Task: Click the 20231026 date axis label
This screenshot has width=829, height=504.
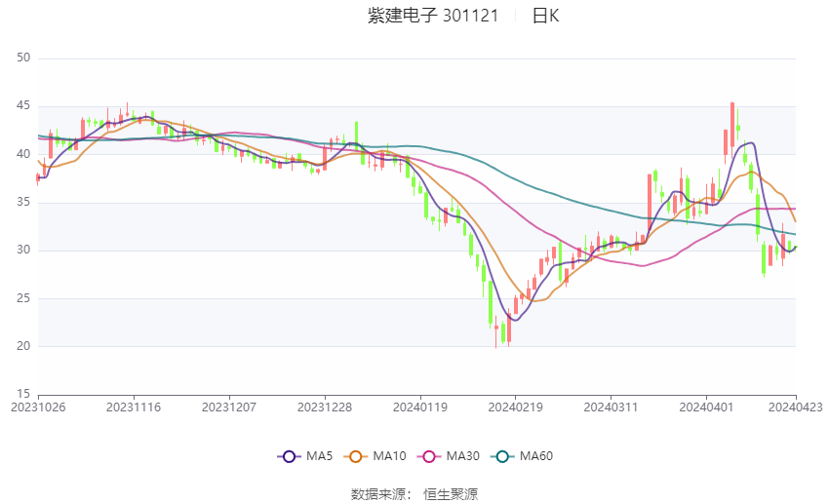Action: pyautogui.click(x=38, y=407)
